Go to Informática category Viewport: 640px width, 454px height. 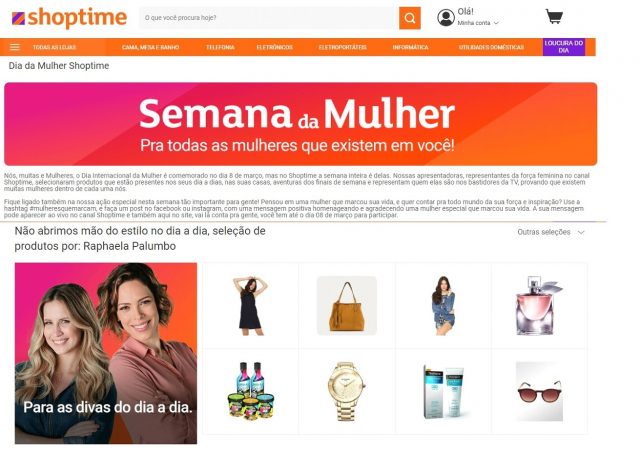pos(411,47)
